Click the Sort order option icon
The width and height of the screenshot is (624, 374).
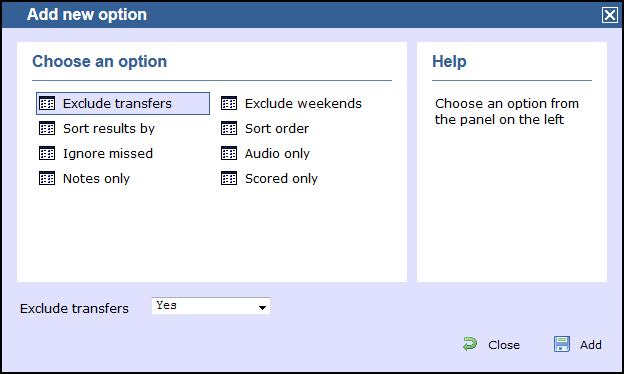tap(229, 129)
